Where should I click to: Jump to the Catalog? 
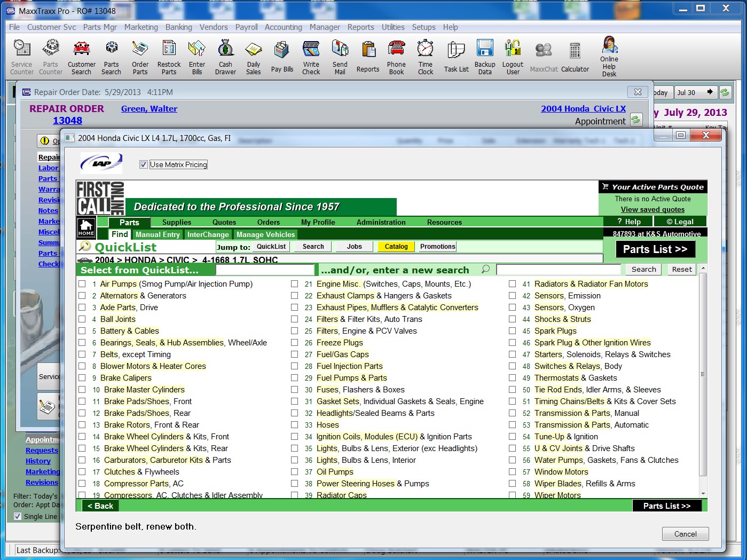pyautogui.click(x=396, y=247)
